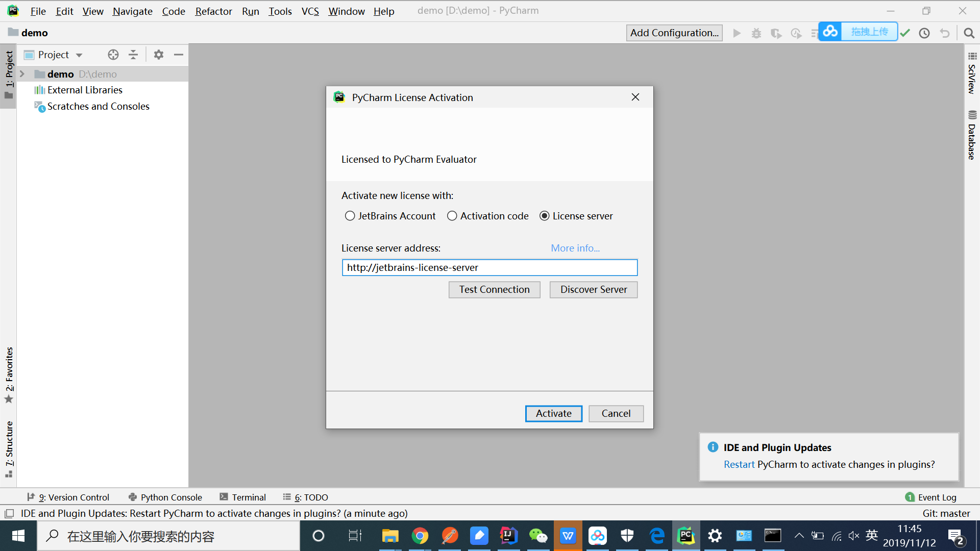Open File Explorer from the taskbar
980x551 pixels.
(x=390, y=536)
